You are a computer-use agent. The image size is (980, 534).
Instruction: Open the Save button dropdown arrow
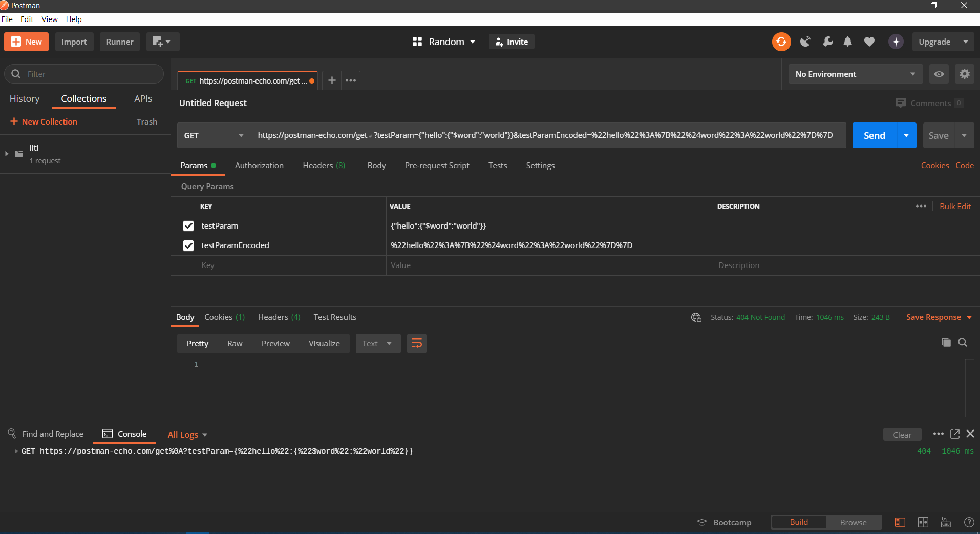[964, 135]
